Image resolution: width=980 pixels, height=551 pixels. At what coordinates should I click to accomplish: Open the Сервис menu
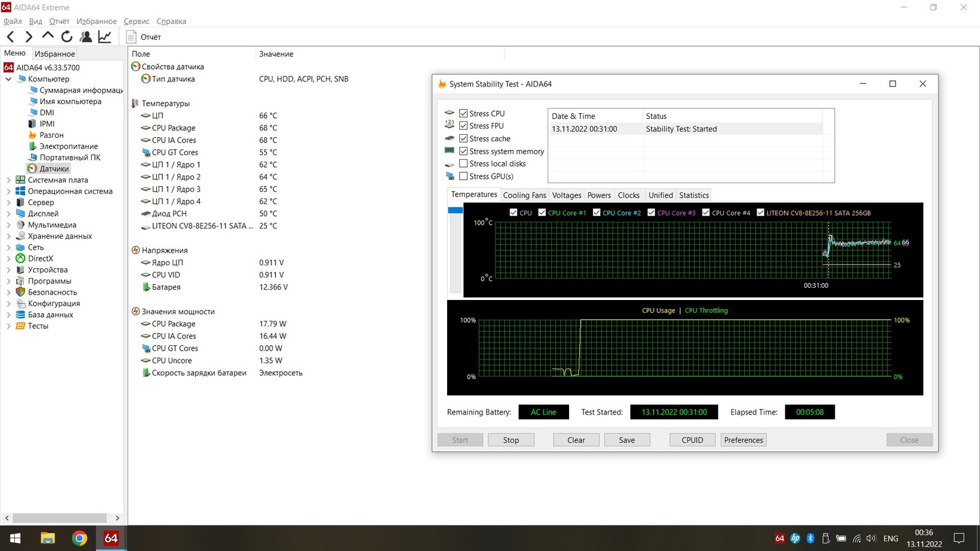(x=137, y=21)
